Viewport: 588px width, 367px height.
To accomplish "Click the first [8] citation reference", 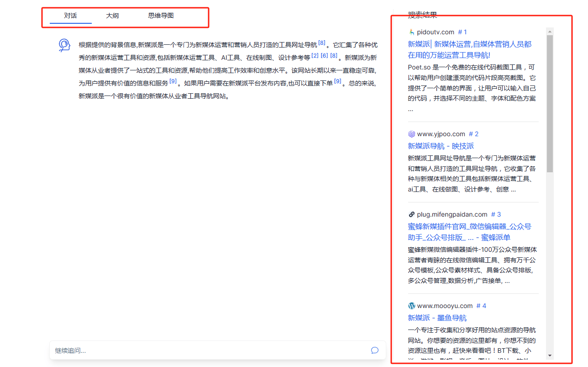I will tap(322, 43).
